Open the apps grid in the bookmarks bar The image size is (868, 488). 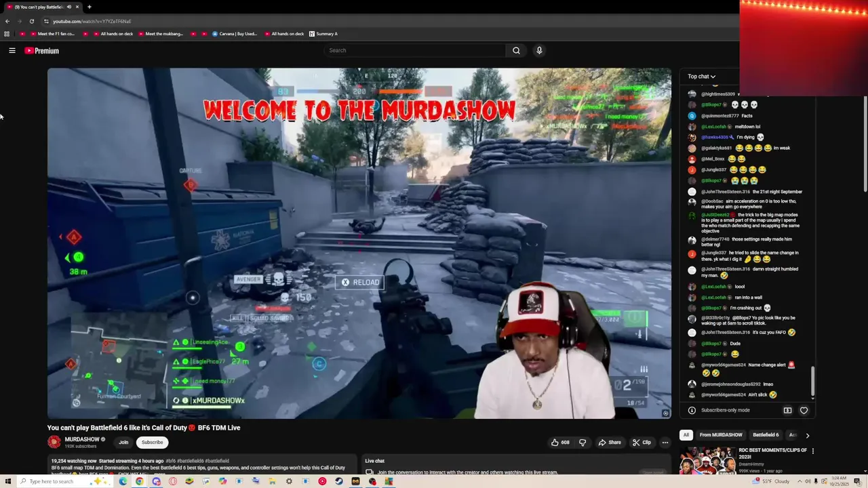point(7,34)
